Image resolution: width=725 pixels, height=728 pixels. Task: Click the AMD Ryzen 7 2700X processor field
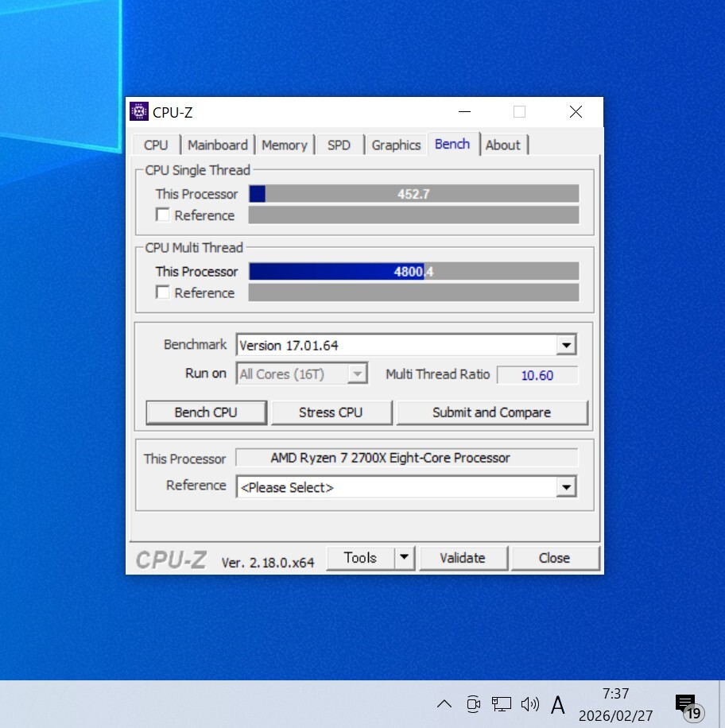click(x=407, y=458)
